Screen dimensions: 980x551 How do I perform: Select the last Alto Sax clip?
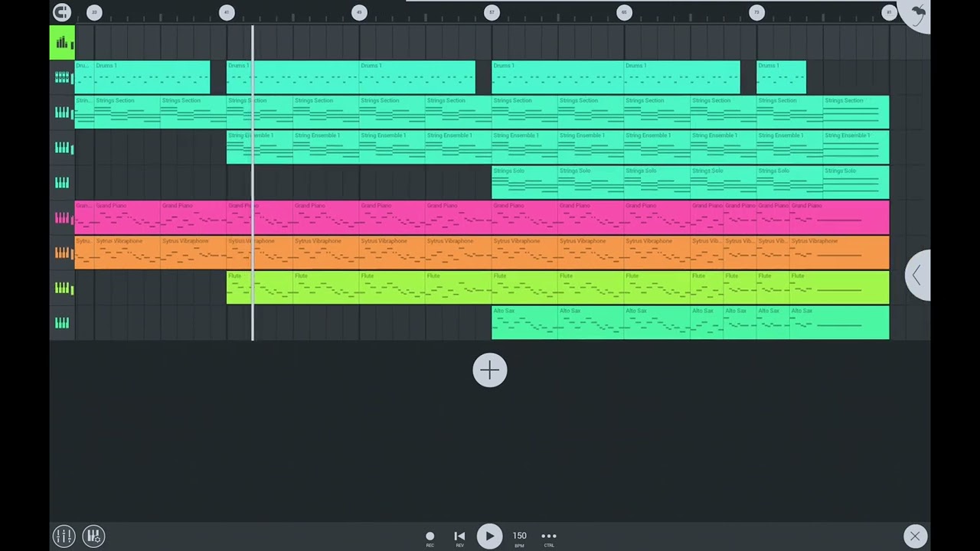click(840, 324)
